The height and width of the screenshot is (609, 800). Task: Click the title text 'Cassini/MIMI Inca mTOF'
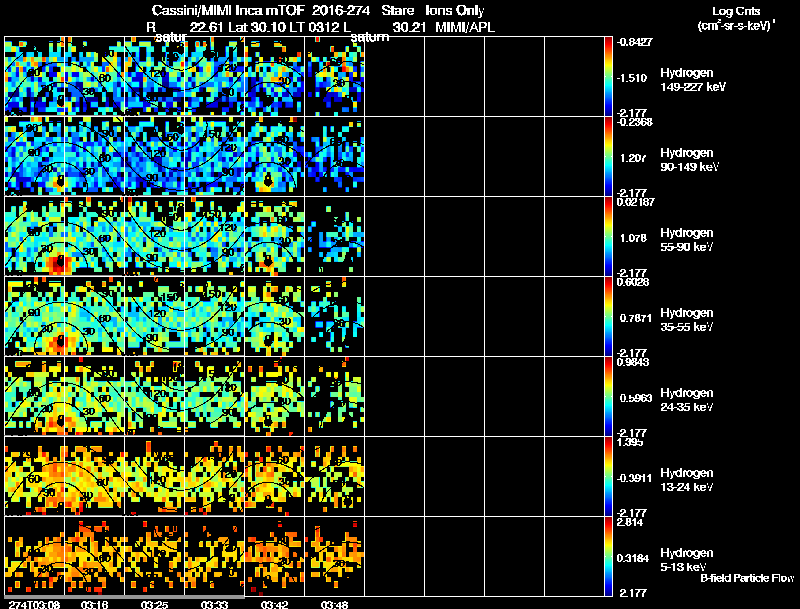tap(228, 11)
